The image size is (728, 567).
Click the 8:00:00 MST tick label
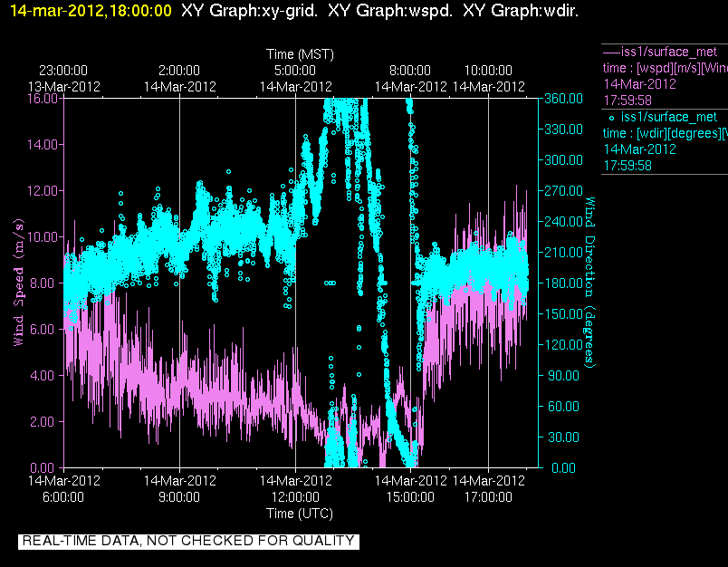[x=410, y=71]
